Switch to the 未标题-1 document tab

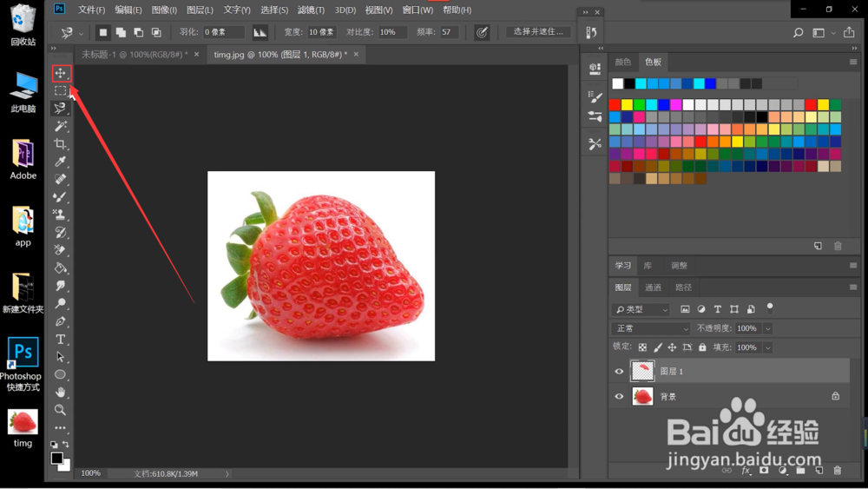point(135,54)
